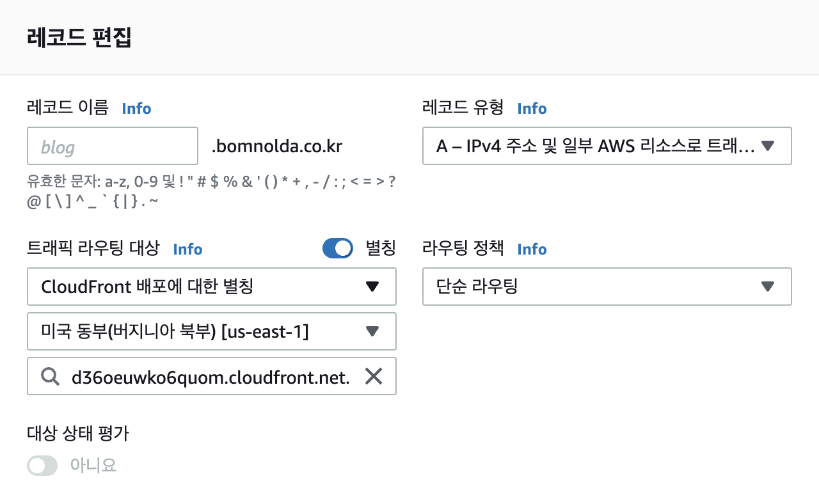Clear the CloudFront domain with the X icon
This screenshot has width=819, height=504.
pos(373,377)
